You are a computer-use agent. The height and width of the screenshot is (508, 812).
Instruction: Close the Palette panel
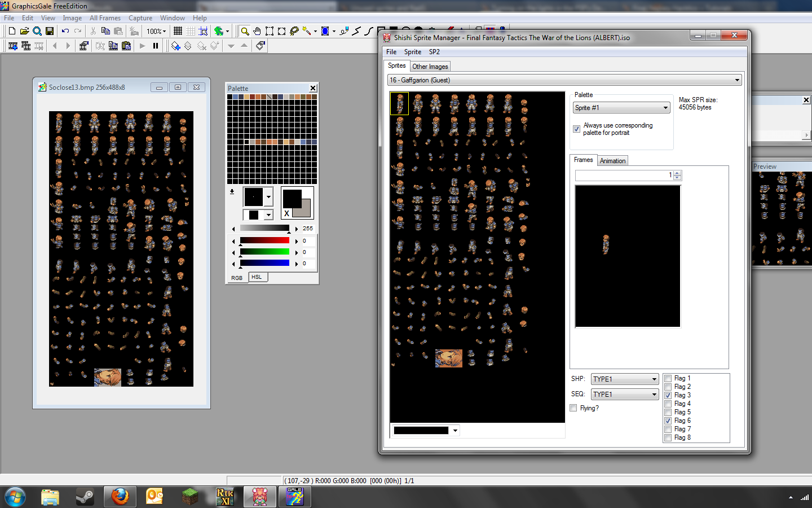tap(313, 88)
